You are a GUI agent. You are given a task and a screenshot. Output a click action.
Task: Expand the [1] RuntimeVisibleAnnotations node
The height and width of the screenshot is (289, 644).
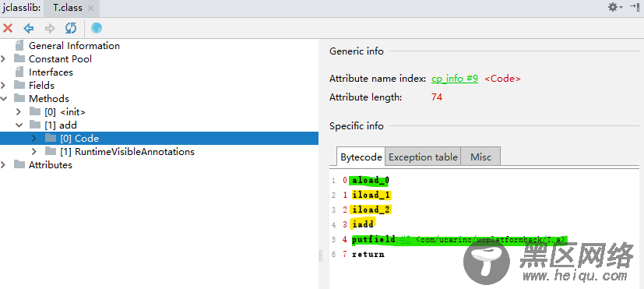click(x=34, y=152)
